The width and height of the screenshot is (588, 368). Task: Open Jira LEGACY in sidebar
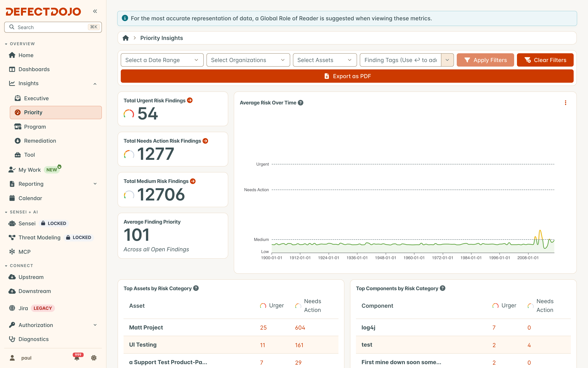53,308
